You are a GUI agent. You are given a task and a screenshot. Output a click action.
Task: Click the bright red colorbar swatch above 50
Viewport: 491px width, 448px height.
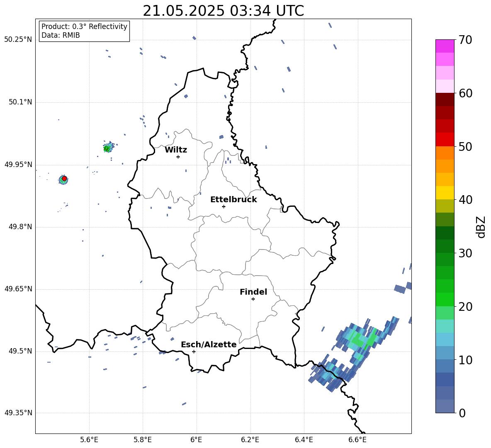(445, 140)
